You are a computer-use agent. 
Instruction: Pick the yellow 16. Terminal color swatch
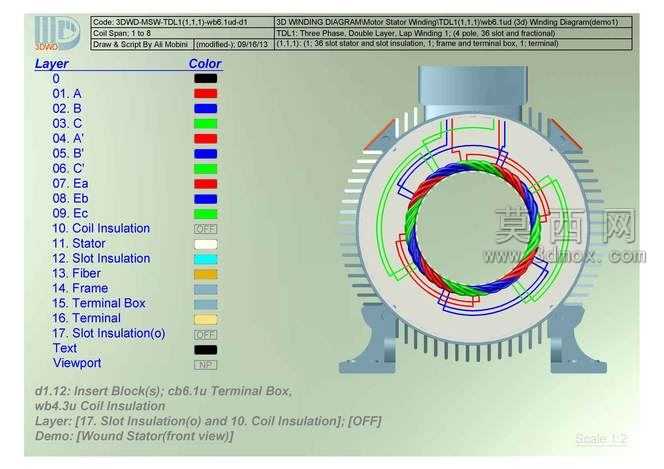click(x=205, y=319)
